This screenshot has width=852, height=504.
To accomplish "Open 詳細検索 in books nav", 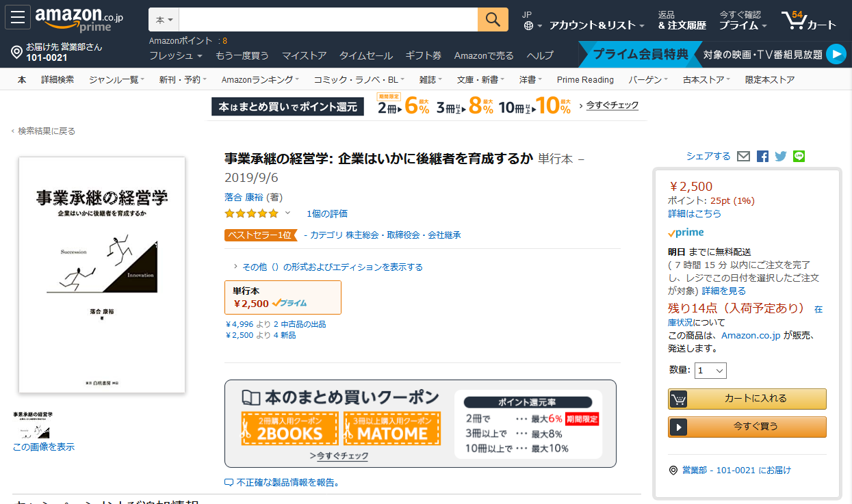I will [57, 79].
